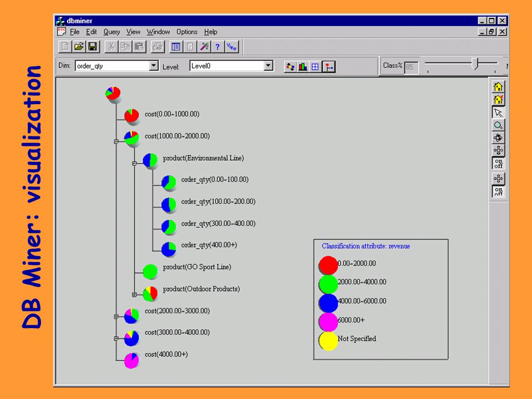Click the blue panel layout toolbar icon
The width and height of the screenshot is (532, 399).
176,47
